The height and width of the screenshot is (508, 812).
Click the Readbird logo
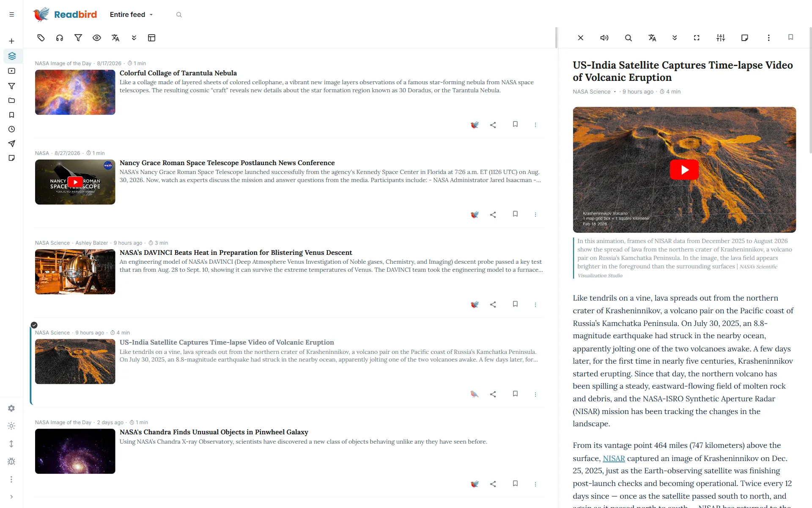(x=65, y=14)
